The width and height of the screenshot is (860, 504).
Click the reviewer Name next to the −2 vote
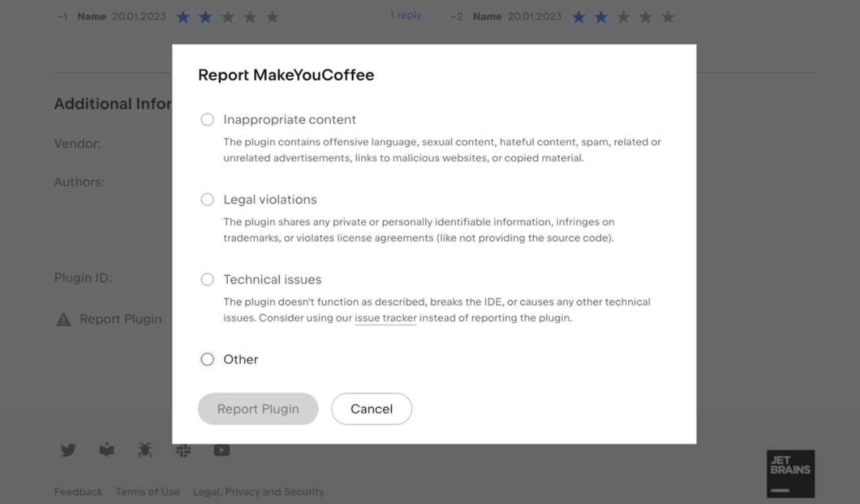point(487,16)
